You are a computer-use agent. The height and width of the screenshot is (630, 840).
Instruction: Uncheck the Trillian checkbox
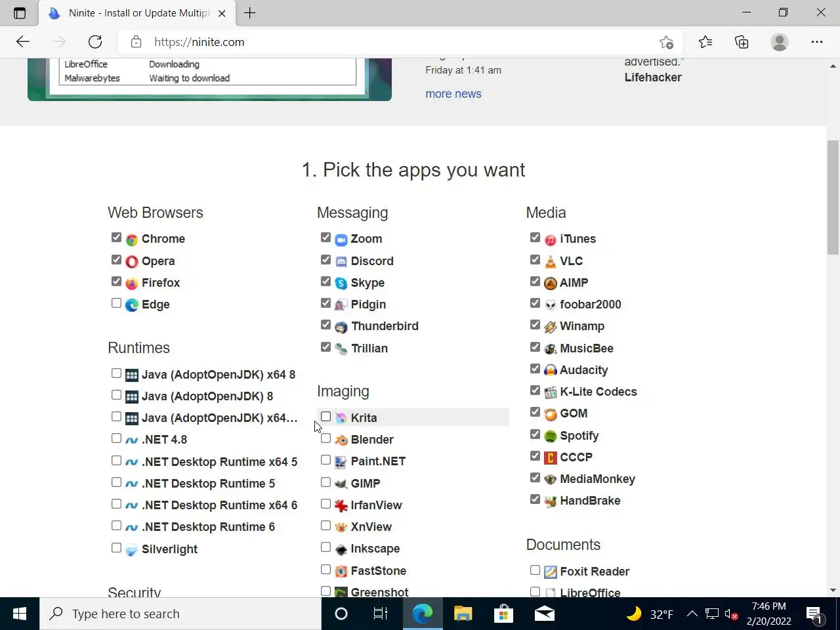pos(325,346)
